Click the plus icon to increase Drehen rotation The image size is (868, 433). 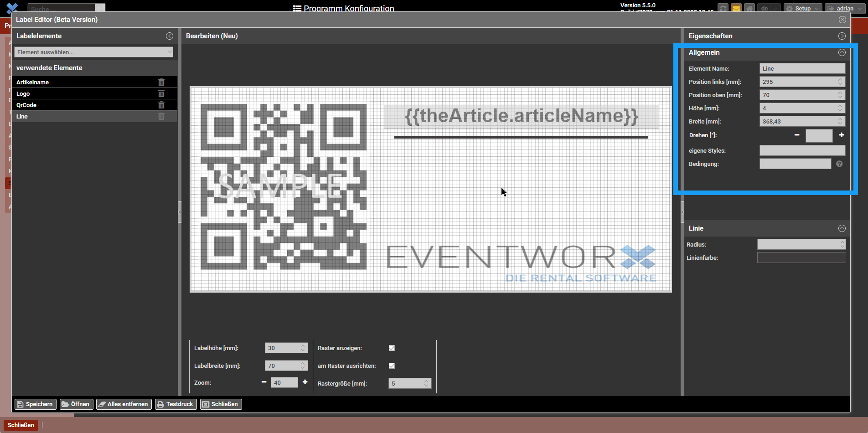842,135
